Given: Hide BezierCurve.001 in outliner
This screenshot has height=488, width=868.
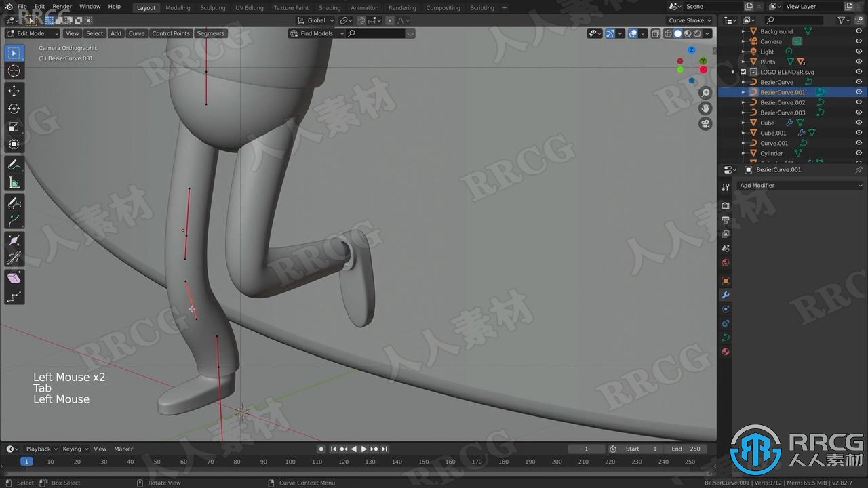Looking at the screenshot, I should pos(859,92).
